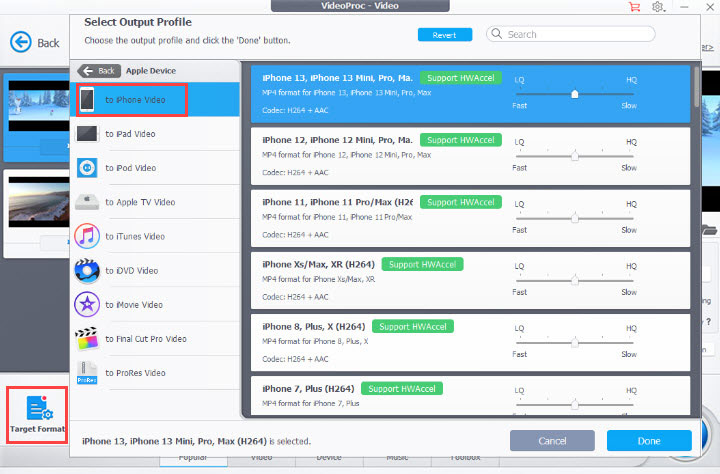Click the profile list scrollbar
Screen dimensions: 720x474
pos(697,87)
